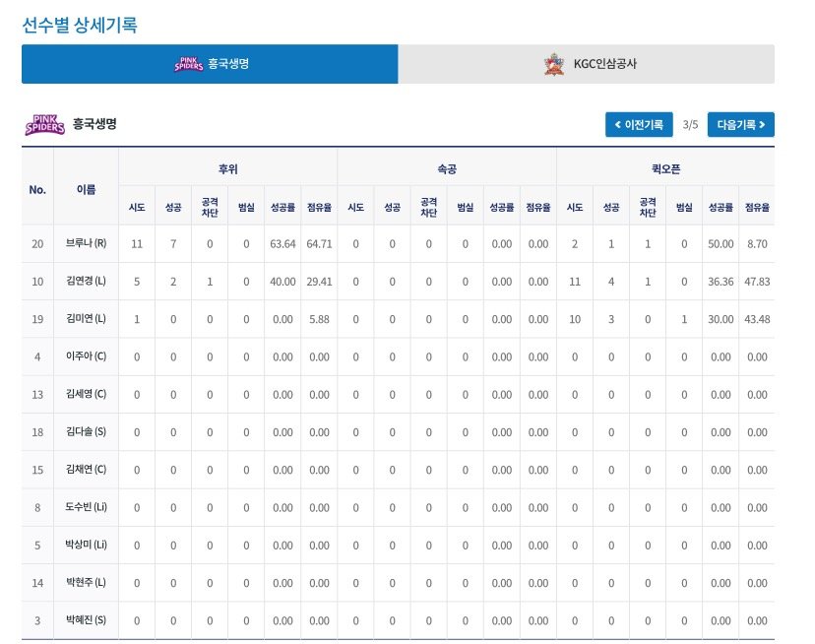Click the 선수별 상세기록 page heading

point(80,25)
